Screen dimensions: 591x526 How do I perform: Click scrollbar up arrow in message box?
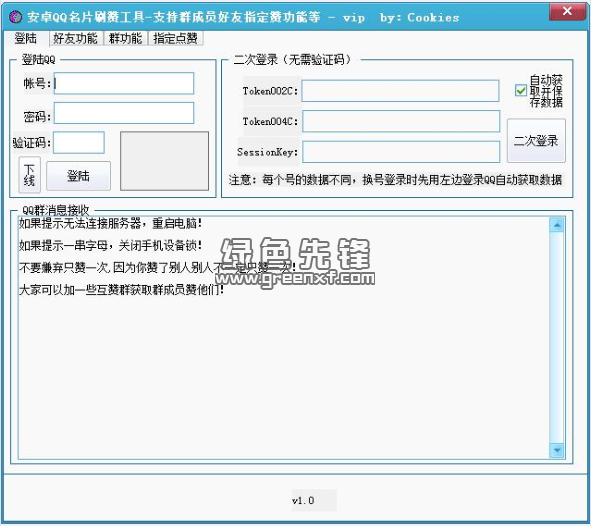[x=556, y=225]
